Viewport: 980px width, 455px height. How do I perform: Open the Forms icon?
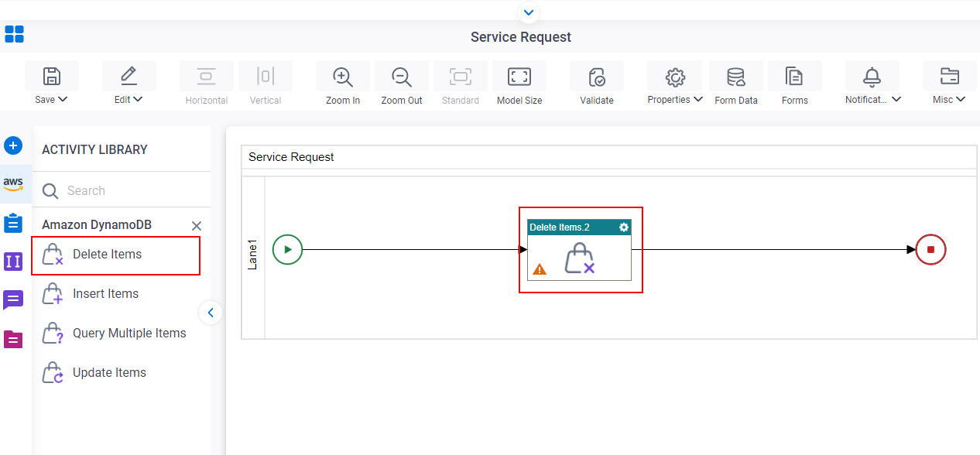click(x=795, y=76)
